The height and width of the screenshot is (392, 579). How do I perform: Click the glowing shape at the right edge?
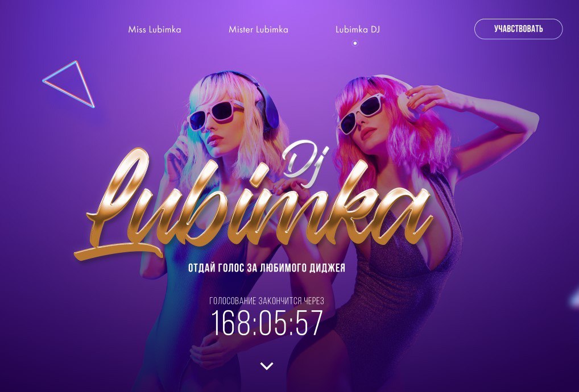point(574,299)
